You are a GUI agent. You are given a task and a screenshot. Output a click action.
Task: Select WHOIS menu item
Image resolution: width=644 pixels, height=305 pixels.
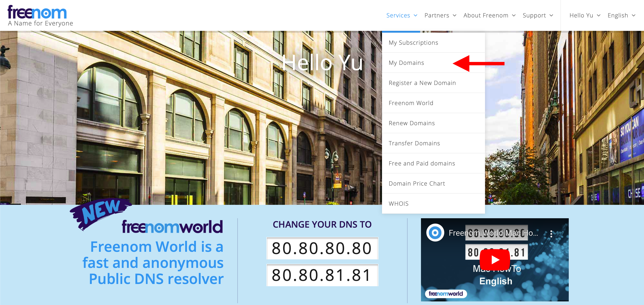point(433,204)
